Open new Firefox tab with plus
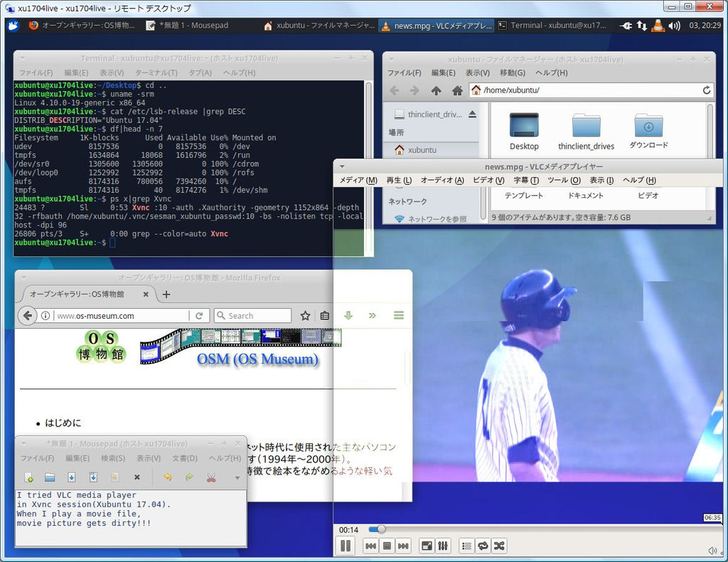Screen dimensions: 728x562 166,294
